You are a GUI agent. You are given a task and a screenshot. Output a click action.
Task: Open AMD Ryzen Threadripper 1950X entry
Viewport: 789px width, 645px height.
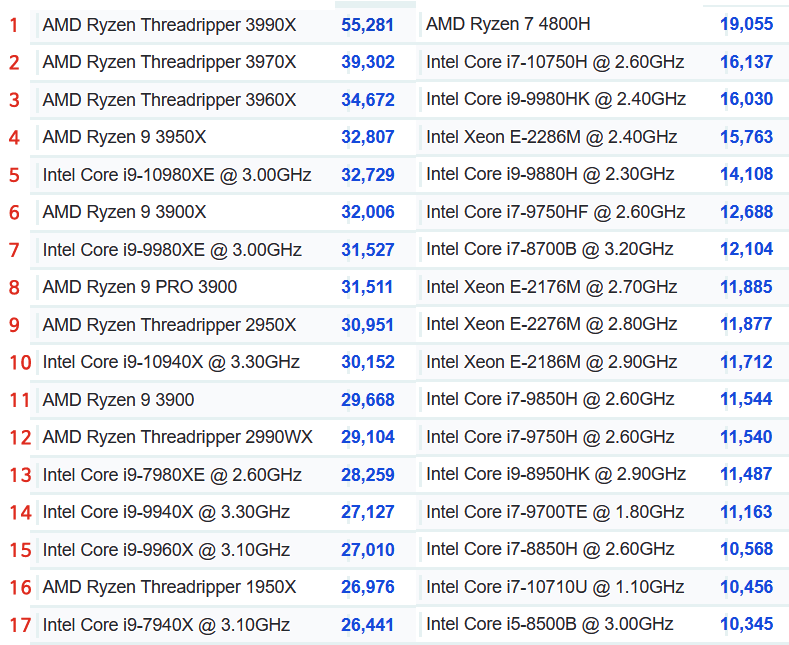169,587
